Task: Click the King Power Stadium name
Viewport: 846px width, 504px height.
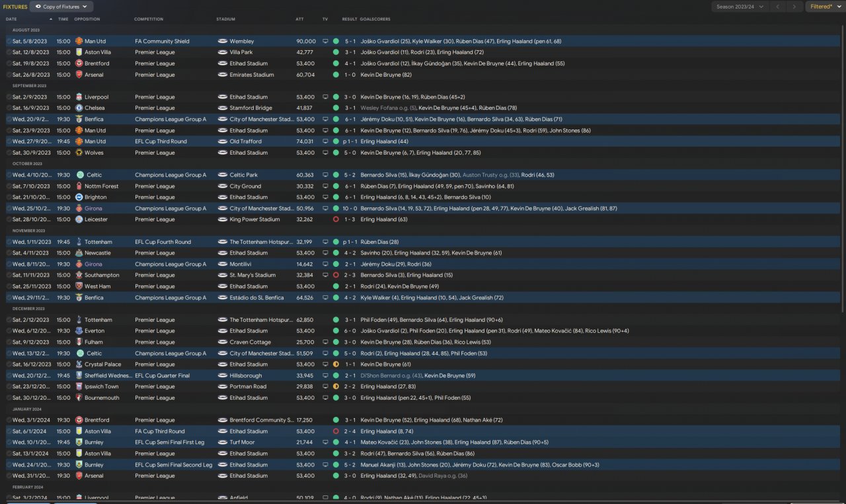Action: (x=254, y=219)
